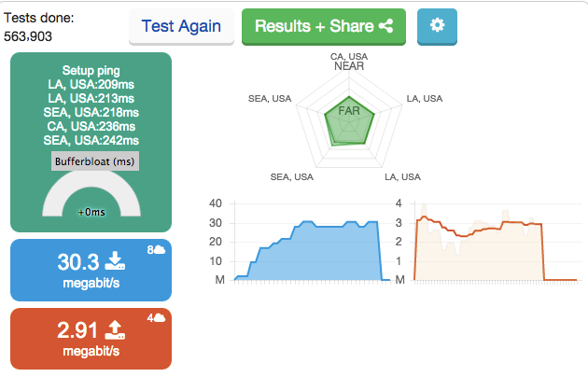Image resolution: width=588 pixels, height=377 pixels.
Task: Click the Setup ping heading
Action: click(x=91, y=70)
